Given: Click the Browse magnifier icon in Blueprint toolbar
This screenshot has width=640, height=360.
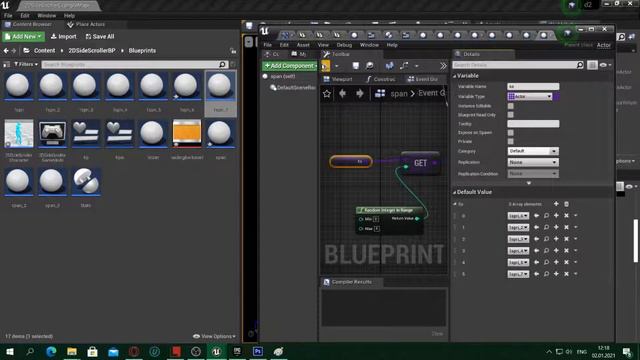Looking at the screenshot, I should tap(369, 66).
